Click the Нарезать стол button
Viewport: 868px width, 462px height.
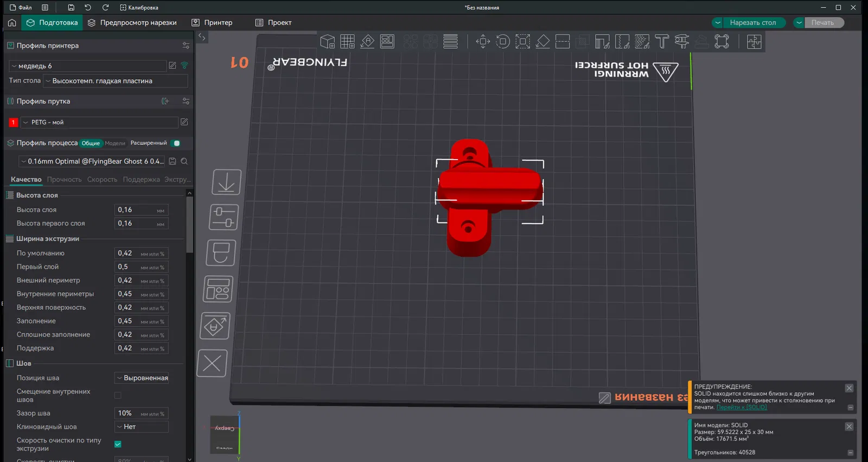pos(753,23)
